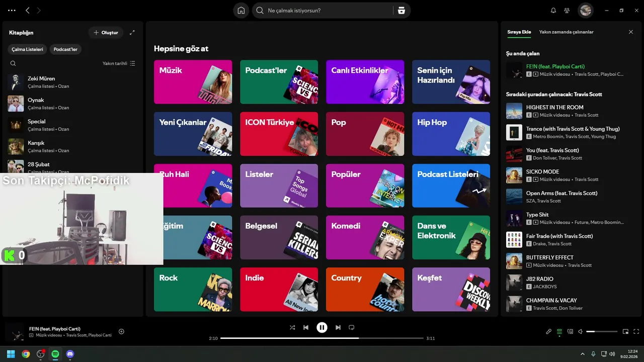Pause the current song

pyautogui.click(x=322, y=327)
